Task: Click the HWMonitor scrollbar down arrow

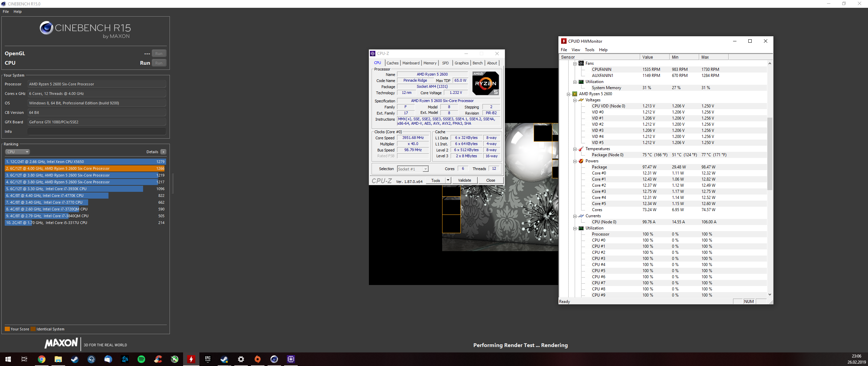Action: [x=770, y=294]
